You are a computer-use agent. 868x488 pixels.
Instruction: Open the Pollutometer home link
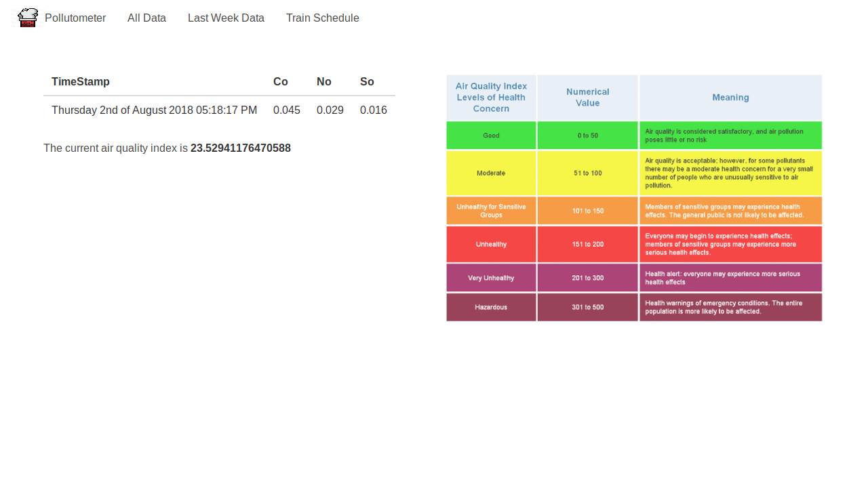tap(75, 18)
